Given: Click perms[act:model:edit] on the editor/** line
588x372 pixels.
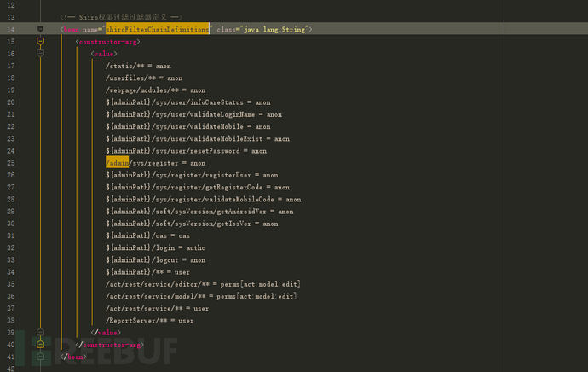Looking at the screenshot, I should point(260,284).
